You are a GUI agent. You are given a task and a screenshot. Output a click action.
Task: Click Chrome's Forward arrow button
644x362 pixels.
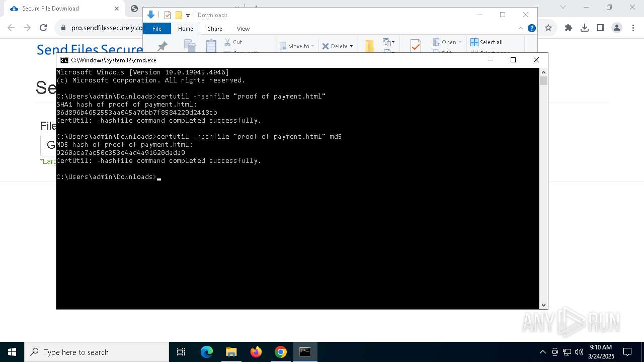tap(27, 28)
